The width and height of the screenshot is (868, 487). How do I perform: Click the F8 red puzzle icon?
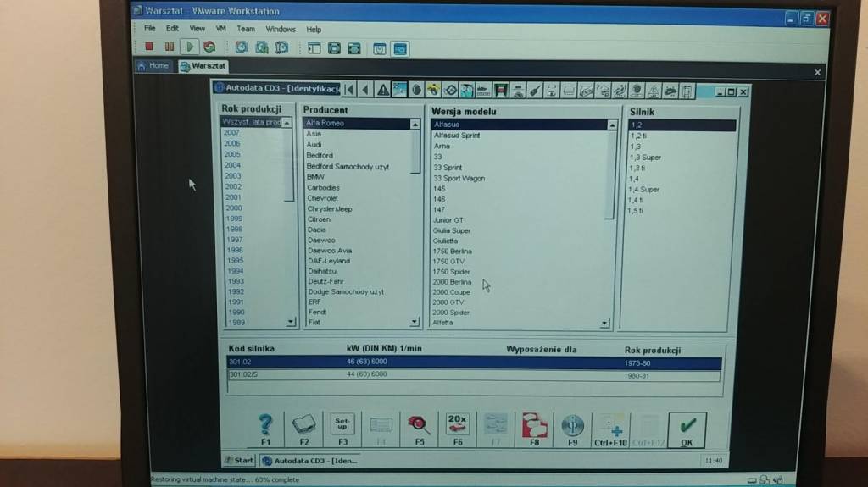click(x=534, y=429)
